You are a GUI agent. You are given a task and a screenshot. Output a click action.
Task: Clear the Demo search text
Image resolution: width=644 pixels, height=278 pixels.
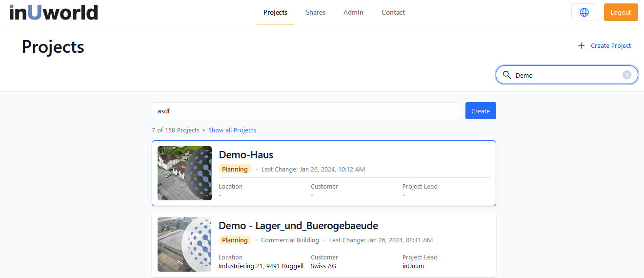[x=627, y=75]
